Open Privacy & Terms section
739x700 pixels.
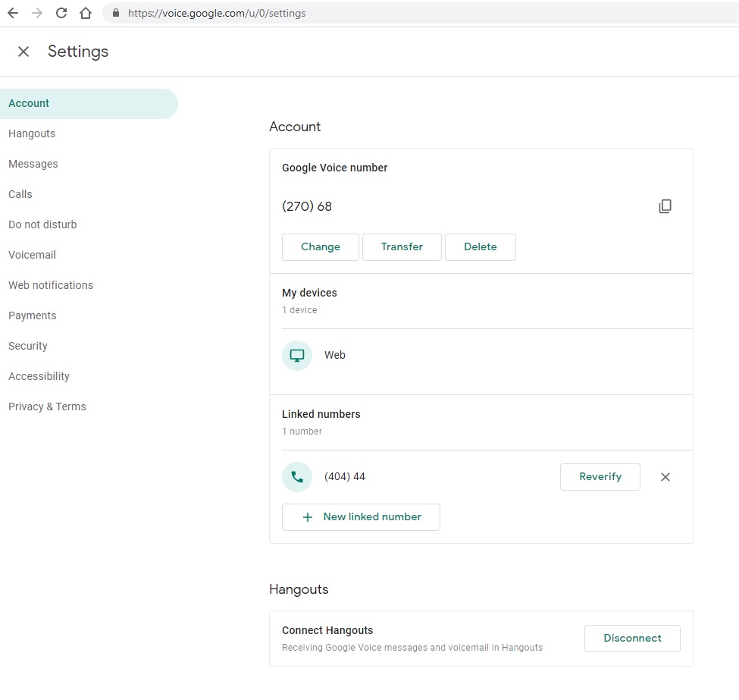[47, 407]
